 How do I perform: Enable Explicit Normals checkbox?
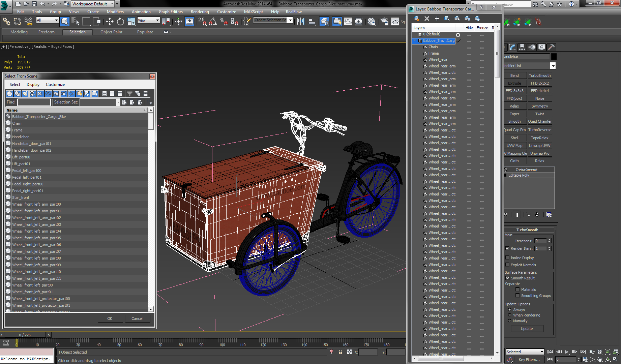[x=507, y=265]
